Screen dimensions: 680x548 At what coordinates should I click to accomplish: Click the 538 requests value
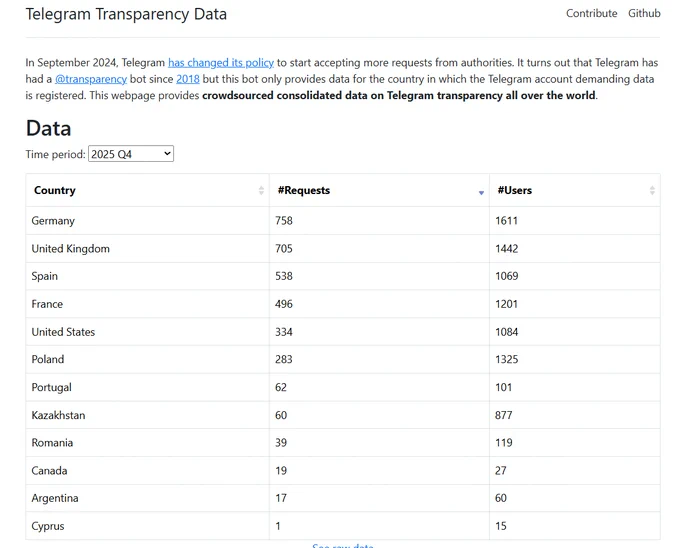[x=284, y=276]
